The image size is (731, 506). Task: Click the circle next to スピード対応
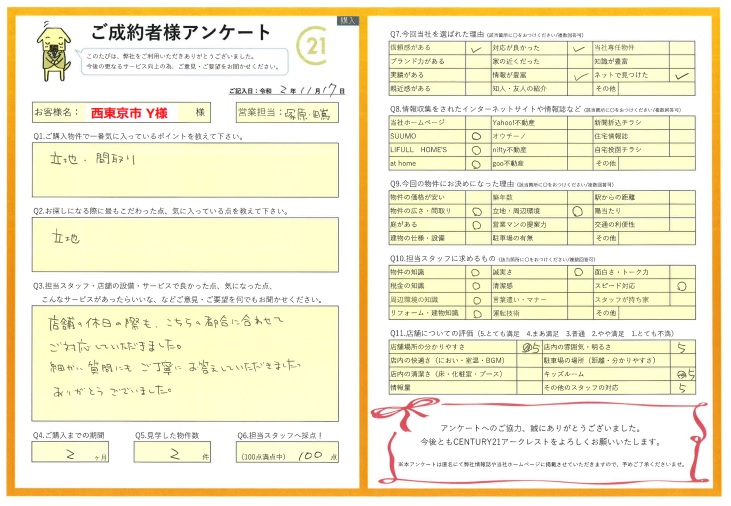click(682, 285)
